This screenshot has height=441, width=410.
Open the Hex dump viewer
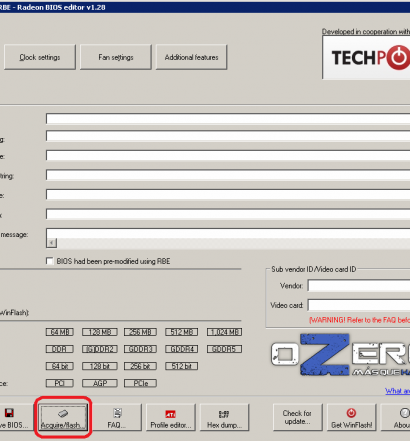224,417
